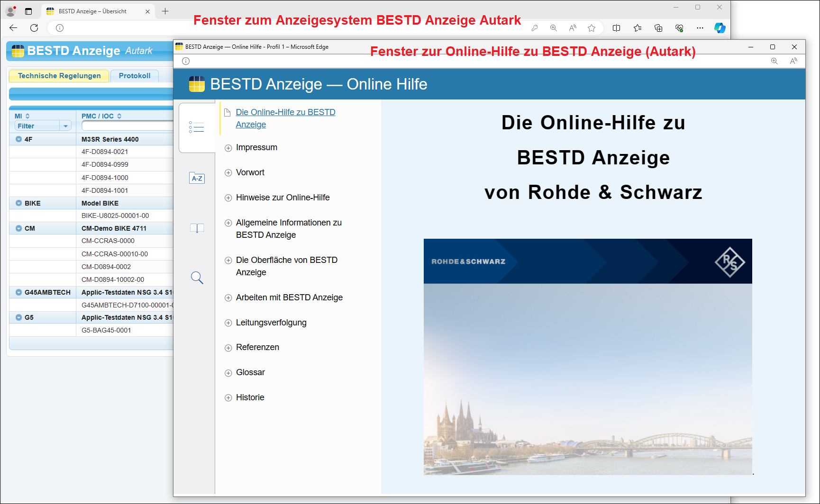Toggle split screen icon in main window
Image resolution: width=820 pixels, height=504 pixels.
tap(616, 28)
